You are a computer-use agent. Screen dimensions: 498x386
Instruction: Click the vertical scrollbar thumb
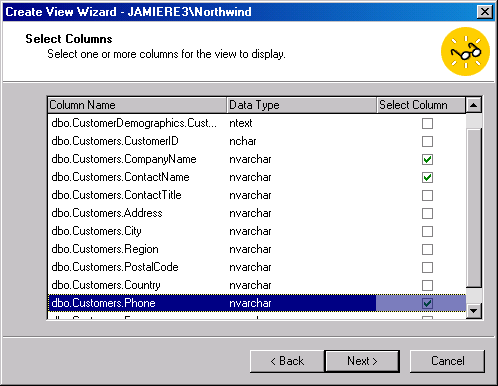click(474, 207)
